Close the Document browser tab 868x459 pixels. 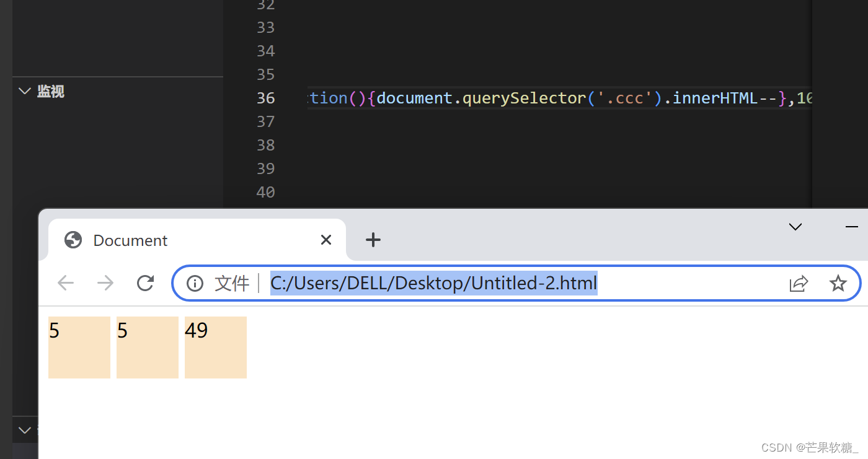326,240
